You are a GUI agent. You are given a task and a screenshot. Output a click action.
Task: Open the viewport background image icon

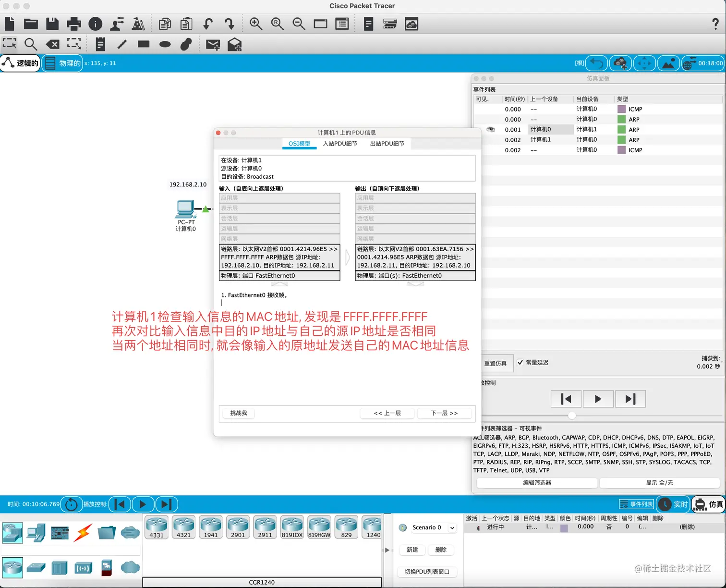coord(668,63)
